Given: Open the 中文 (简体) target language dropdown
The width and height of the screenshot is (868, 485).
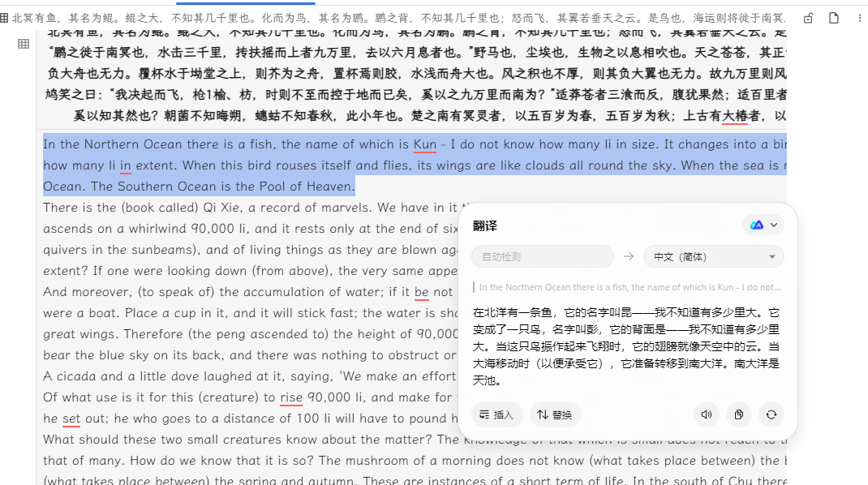Looking at the screenshot, I should pyautogui.click(x=714, y=256).
